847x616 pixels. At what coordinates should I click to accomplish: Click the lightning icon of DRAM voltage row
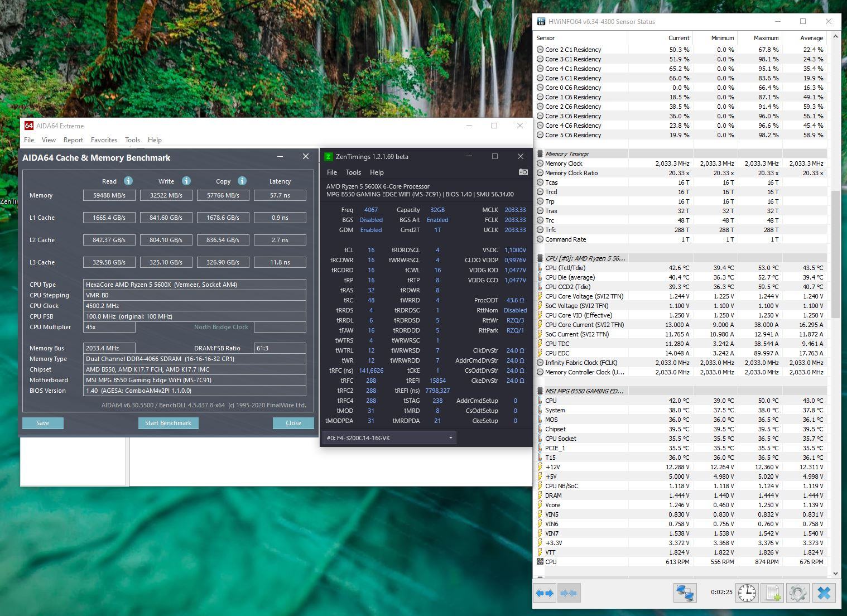coord(540,495)
